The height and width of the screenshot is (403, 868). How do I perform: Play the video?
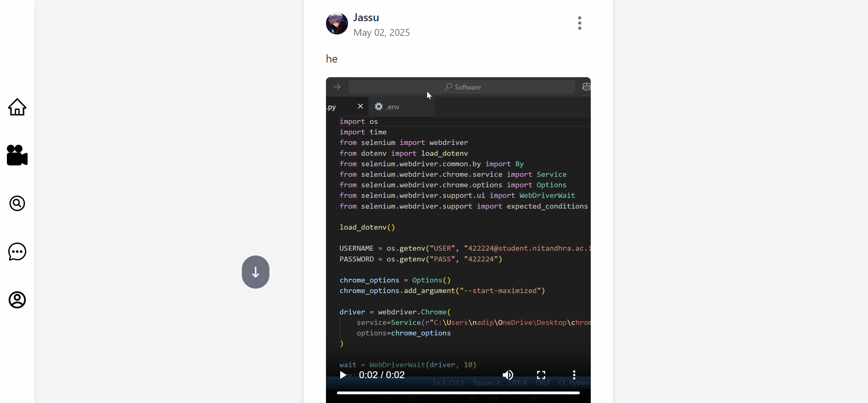point(343,375)
